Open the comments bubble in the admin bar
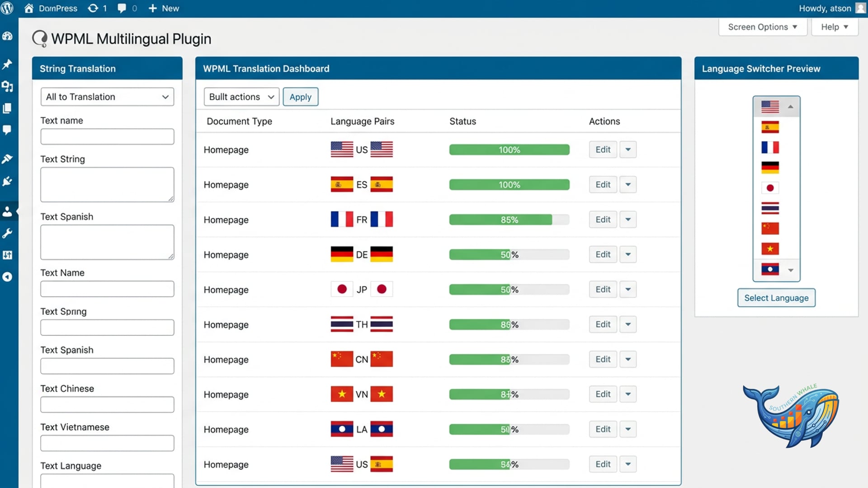Image resolution: width=868 pixels, height=488 pixels. point(122,8)
